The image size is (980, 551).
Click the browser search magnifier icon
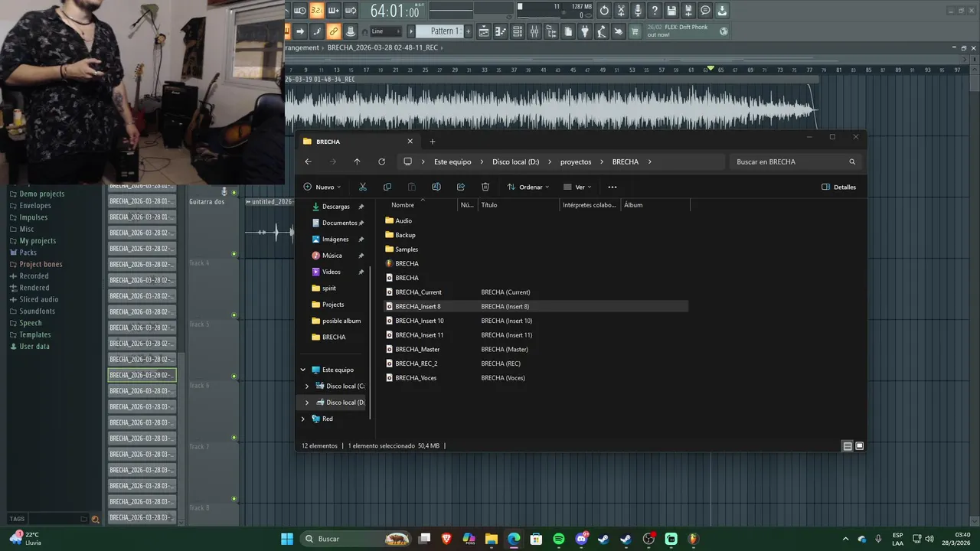95,519
